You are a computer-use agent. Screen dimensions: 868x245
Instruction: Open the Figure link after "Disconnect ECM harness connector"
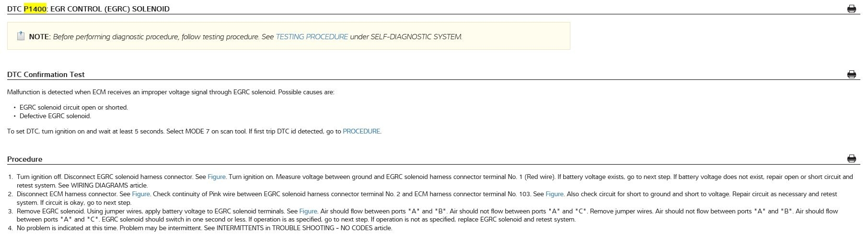tap(141, 194)
